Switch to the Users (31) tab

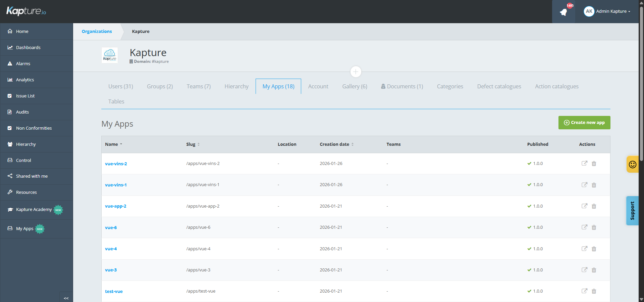click(121, 86)
